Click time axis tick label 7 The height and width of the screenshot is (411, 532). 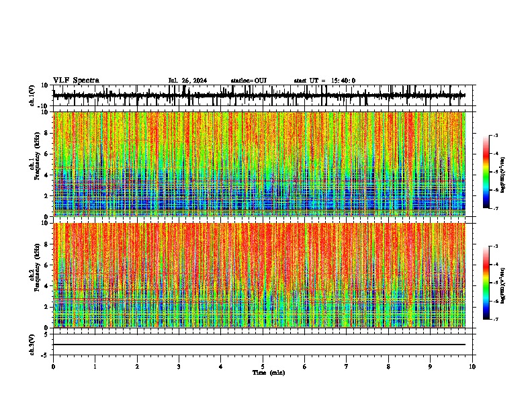[347, 367]
